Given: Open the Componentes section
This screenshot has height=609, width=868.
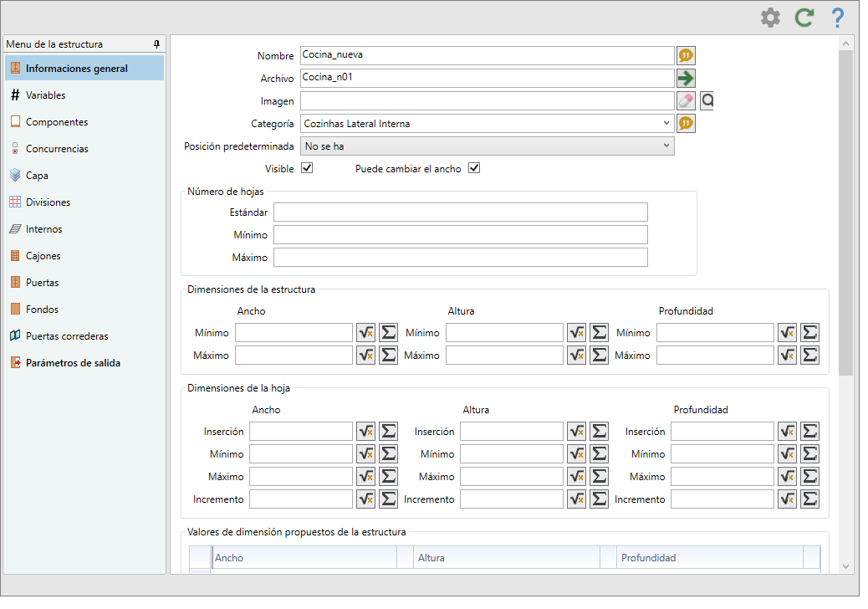Looking at the screenshot, I should click(84, 122).
